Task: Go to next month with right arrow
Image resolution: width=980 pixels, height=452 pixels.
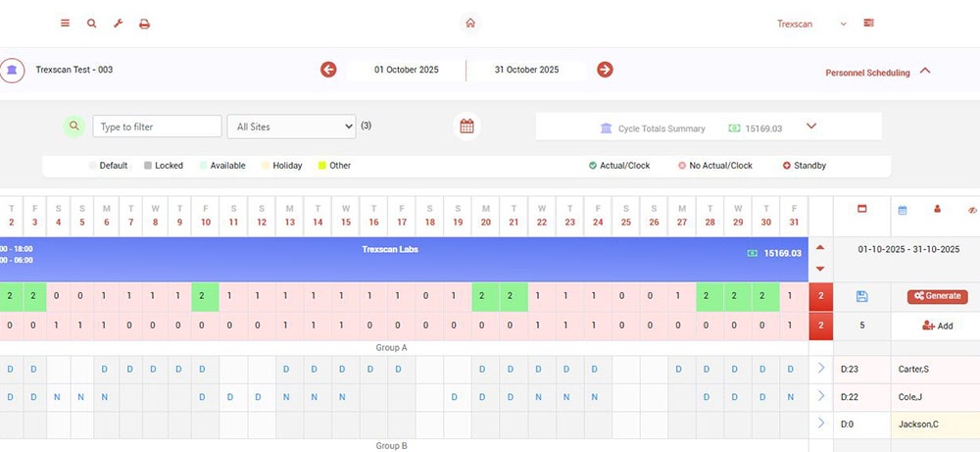Action: click(x=605, y=70)
